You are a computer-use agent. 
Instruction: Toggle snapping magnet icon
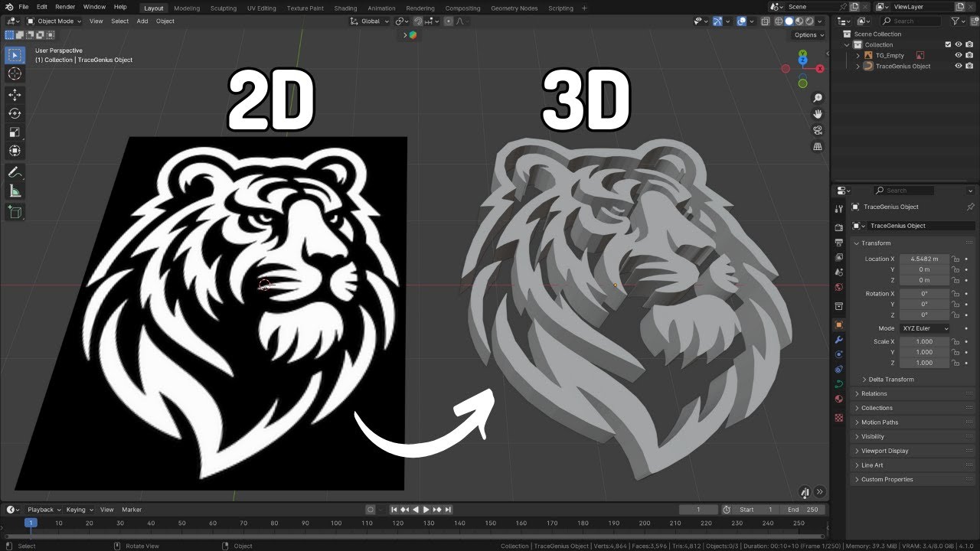coord(419,21)
